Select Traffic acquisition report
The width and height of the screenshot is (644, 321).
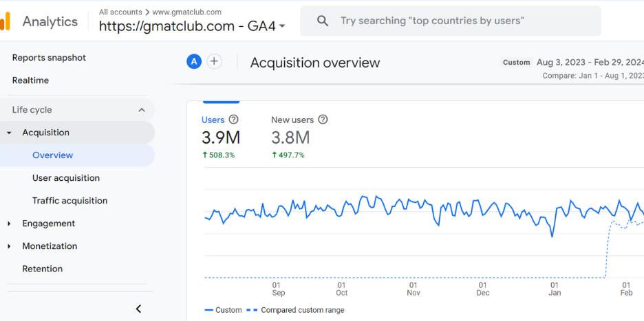(x=69, y=201)
